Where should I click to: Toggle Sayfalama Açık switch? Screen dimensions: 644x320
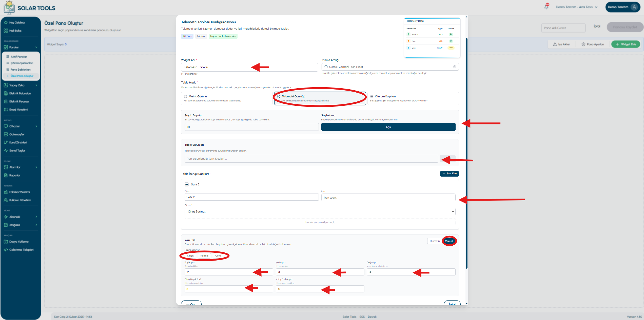point(388,127)
